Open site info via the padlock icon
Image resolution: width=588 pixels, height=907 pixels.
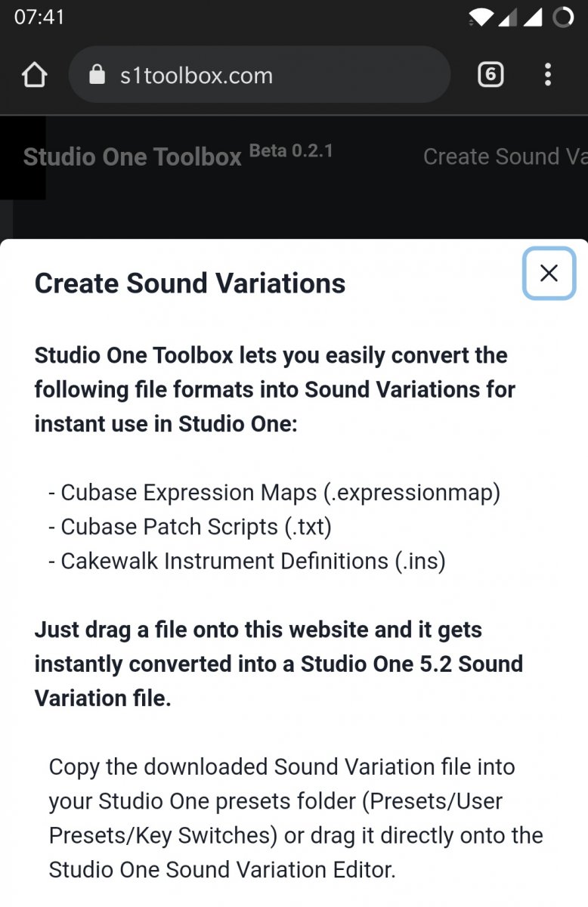coord(97,75)
